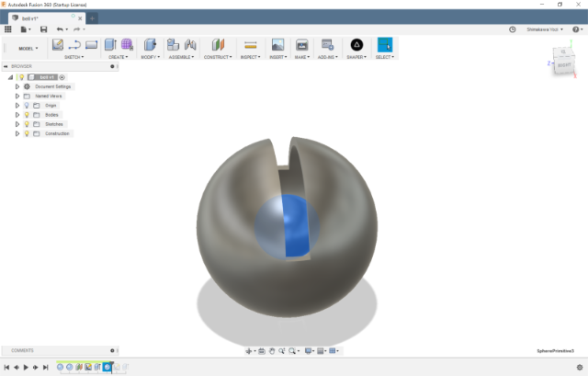Open the data panel grid icon
Image resolution: width=588 pixels, height=376 pixels.
(x=8, y=29)
